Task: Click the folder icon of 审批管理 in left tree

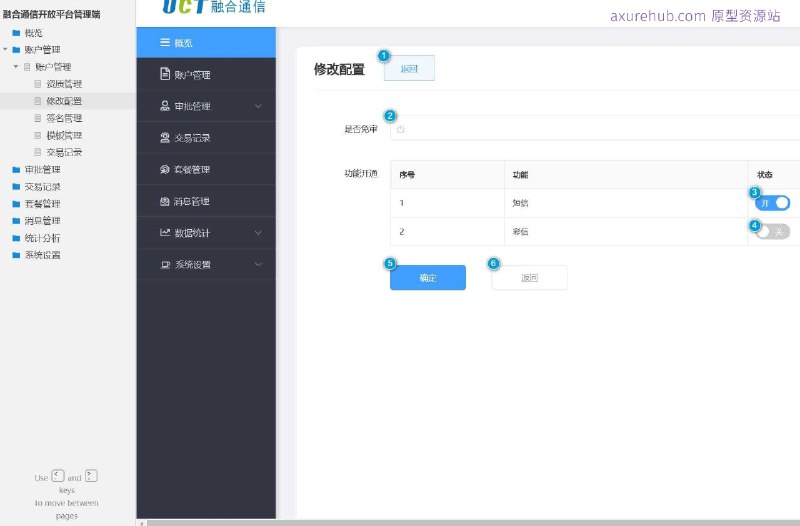Action: tap(16, 169)
